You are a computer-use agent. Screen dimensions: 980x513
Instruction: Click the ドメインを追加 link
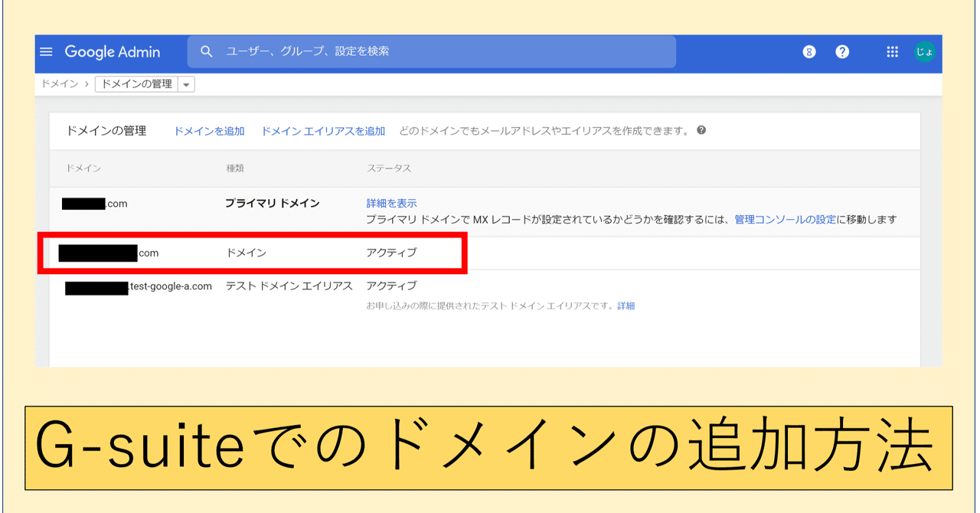209,131
